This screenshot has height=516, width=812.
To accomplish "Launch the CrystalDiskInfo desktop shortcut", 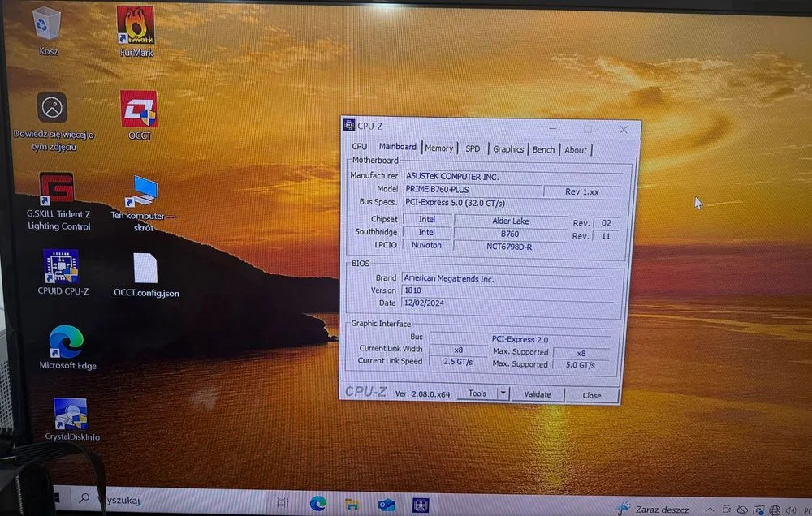I will point(71,414).
